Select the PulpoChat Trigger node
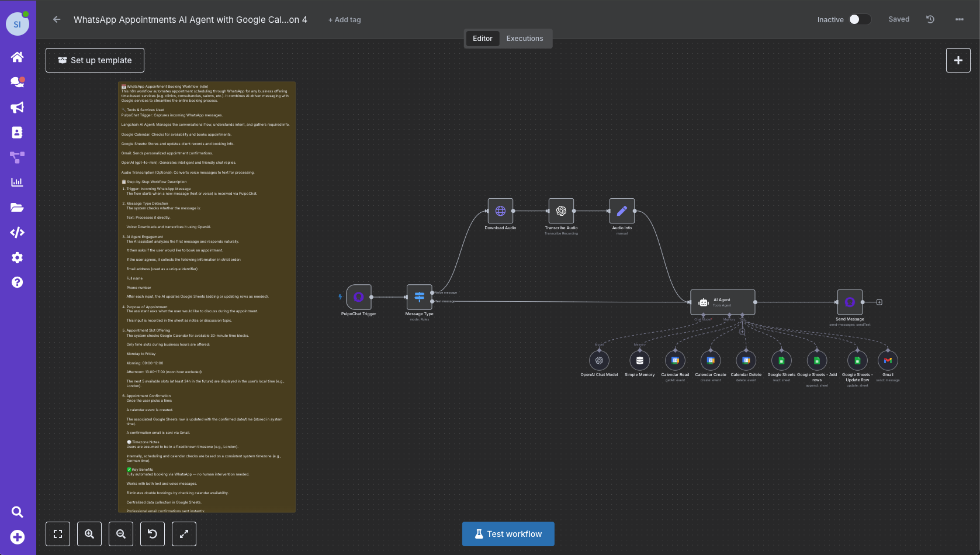This screenshot has width=980, height=555. tap(359, 297)
